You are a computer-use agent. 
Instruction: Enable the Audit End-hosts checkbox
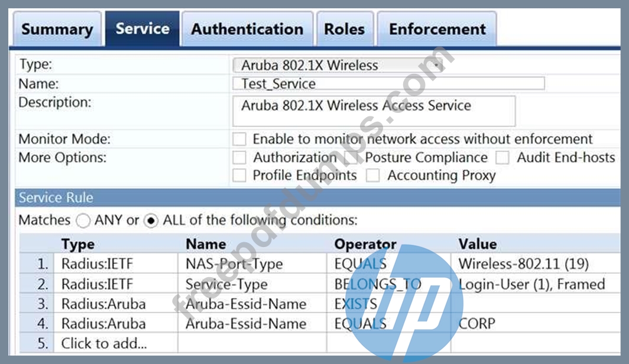(502, 158)
